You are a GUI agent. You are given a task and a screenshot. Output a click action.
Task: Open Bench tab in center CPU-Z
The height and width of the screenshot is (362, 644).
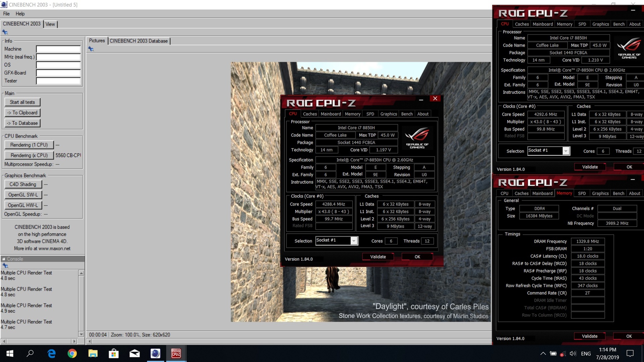click(407, 114)
